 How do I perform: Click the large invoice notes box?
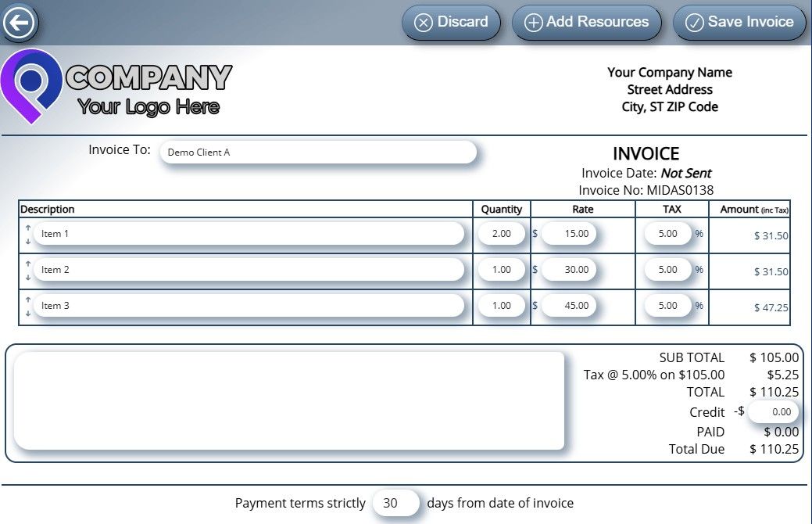(x=289, y=401)
